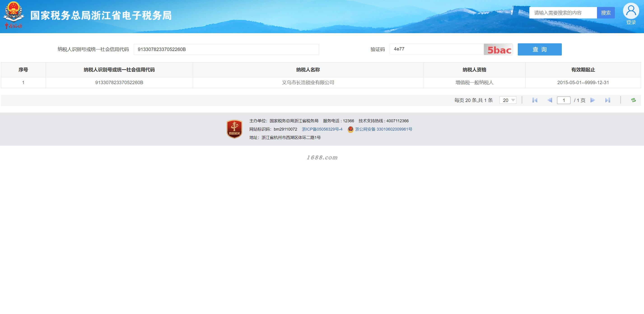Select cell 增值税一般纳税人
Screen dimensions: 644x314
pos(474,82)
